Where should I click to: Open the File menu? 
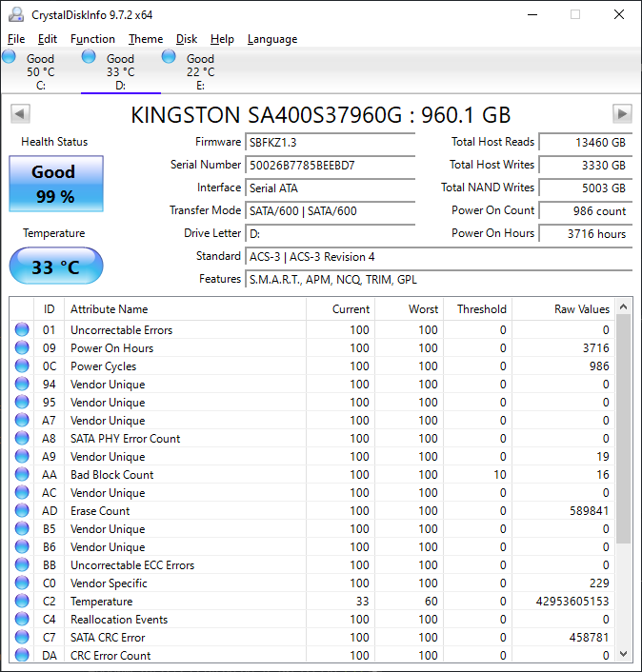(x=16, y=39)
